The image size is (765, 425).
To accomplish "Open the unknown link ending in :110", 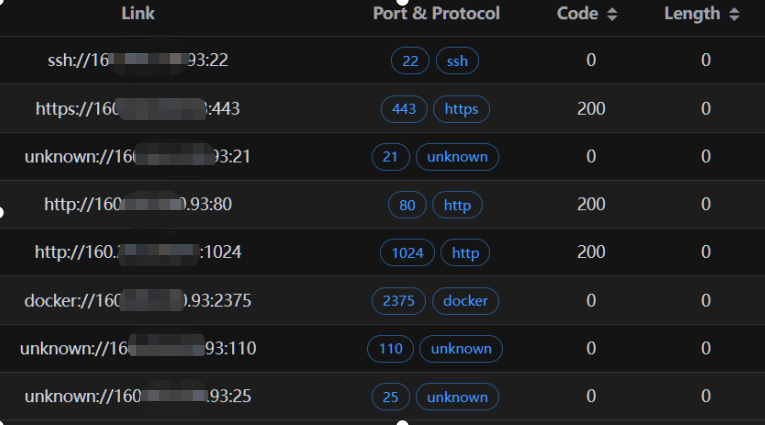I will point(138,348).
